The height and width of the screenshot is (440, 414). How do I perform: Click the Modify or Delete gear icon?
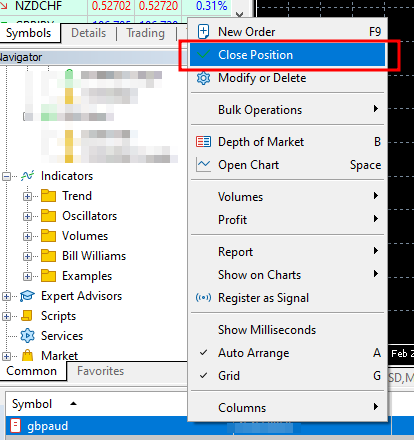[203, 78]
